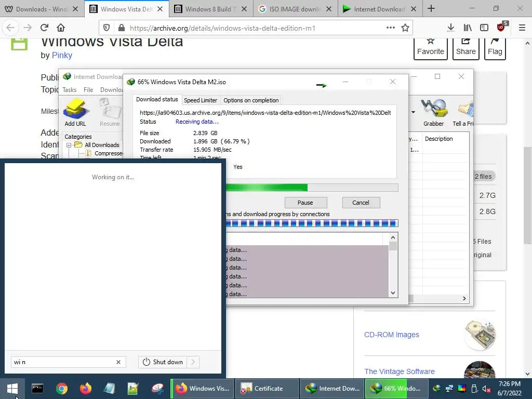Open the Firefox library icon

(468, 28)
